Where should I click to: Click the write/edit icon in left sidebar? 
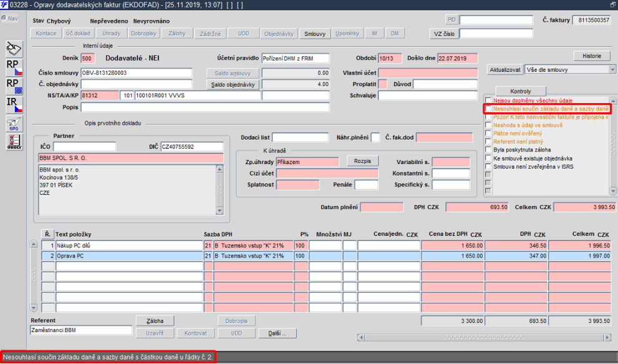(x=14, y=48)
